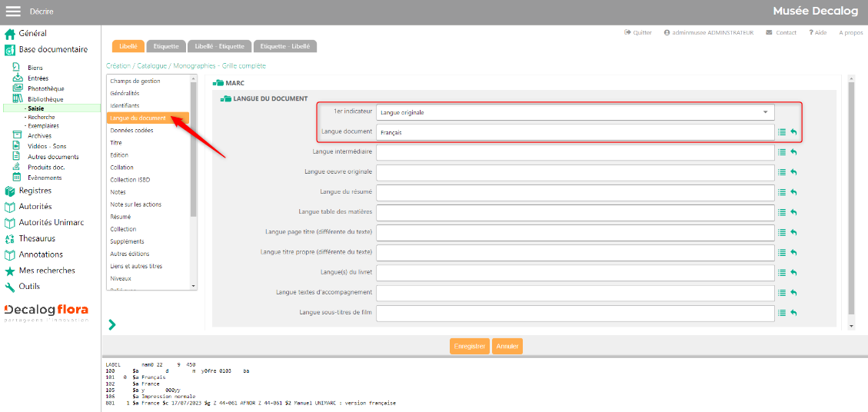The width and height of the screenshot is (868, 412).
Task: Click list icon beside Langue sous-titres de film
Action: pos(782,313)
